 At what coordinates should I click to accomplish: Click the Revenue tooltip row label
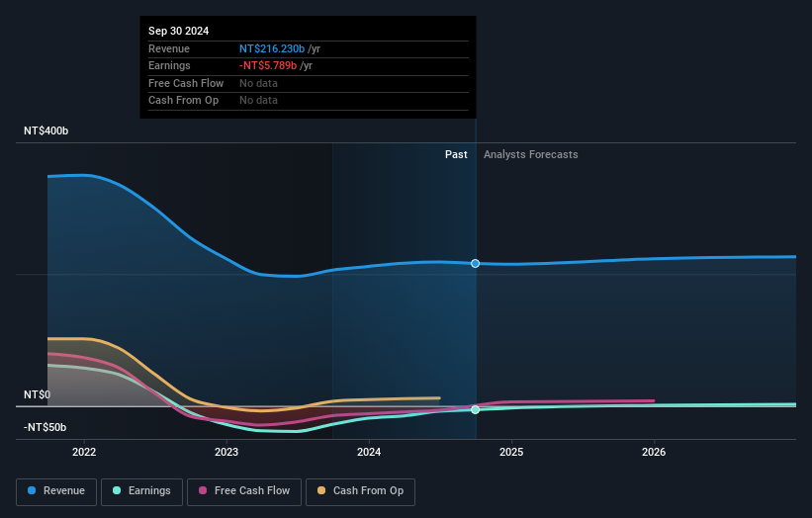pyautogui.click(x=169, y=48)
